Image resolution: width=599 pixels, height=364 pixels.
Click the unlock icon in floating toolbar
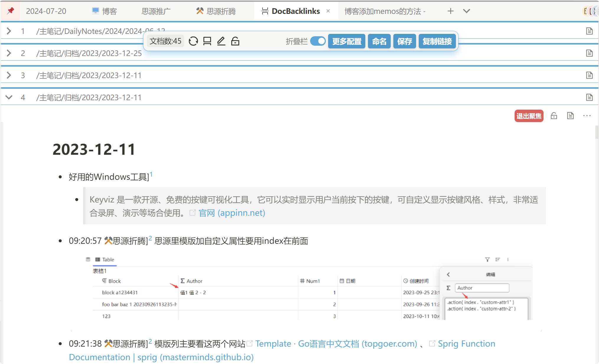235,41
